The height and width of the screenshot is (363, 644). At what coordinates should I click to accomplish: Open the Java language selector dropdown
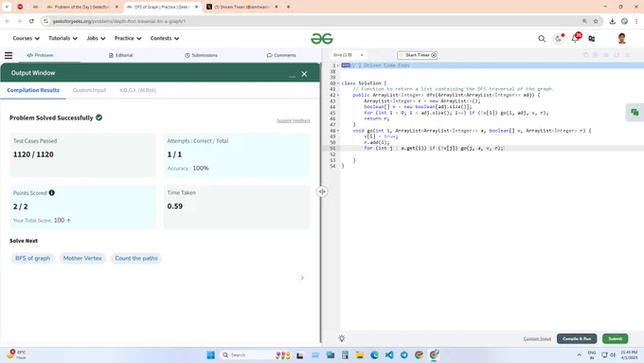click(x=349, y=55)
